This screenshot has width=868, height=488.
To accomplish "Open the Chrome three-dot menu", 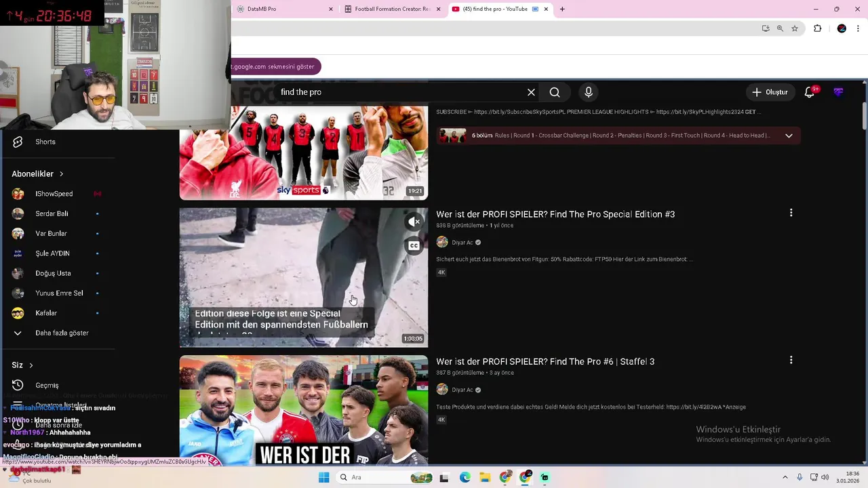I will pyautogui.click(x=859, y=28).
